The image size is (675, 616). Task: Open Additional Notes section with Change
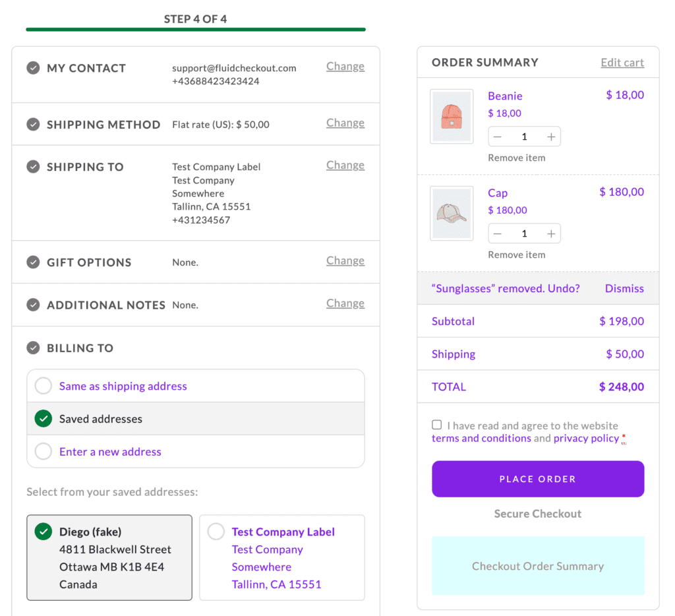tap(345, 303)
